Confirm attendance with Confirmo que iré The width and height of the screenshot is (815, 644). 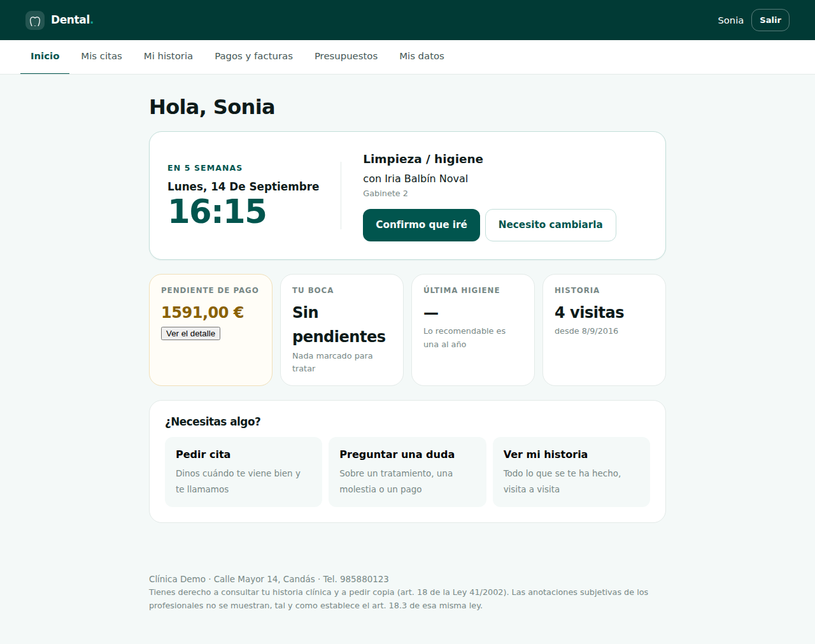point(422,225)
